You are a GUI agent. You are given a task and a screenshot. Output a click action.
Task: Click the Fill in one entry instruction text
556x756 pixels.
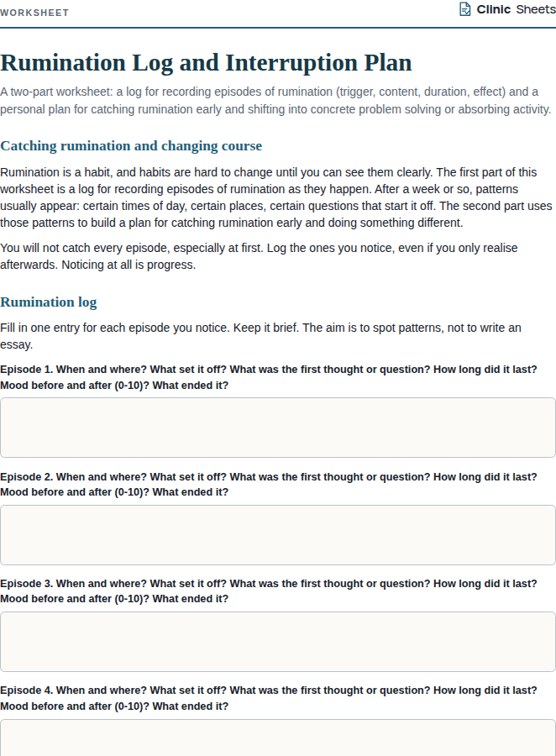click(x=260, y=336)
